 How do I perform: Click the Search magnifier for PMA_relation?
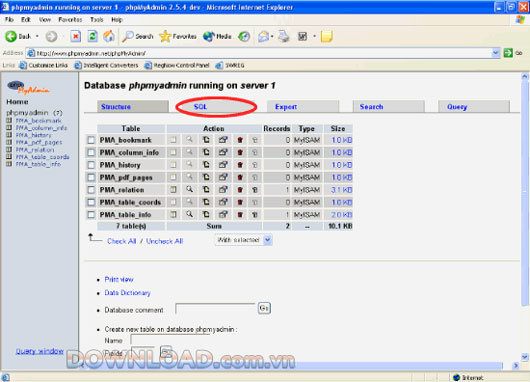pyautogui.click(x=190, y=189)
